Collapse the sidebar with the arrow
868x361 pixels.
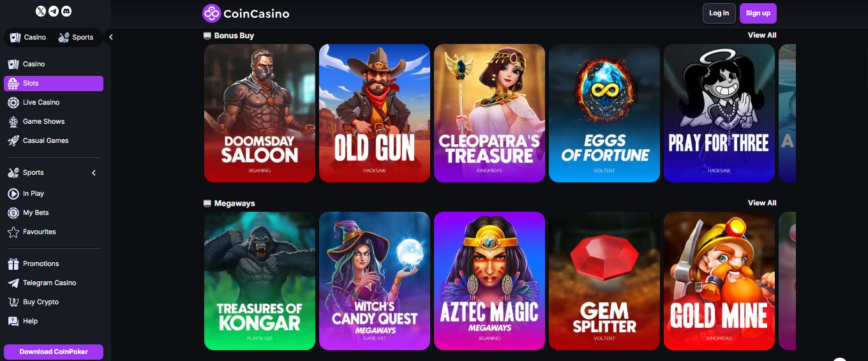coord(110,37)
